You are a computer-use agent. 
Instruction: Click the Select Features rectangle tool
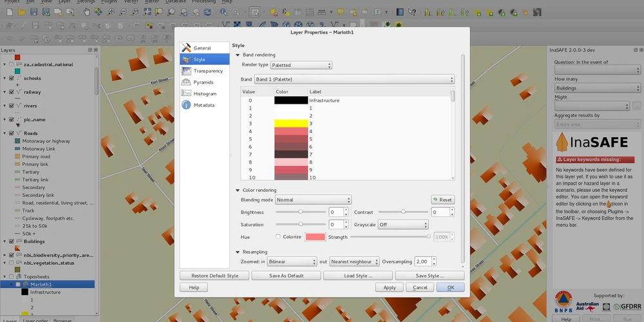point(254,12)
